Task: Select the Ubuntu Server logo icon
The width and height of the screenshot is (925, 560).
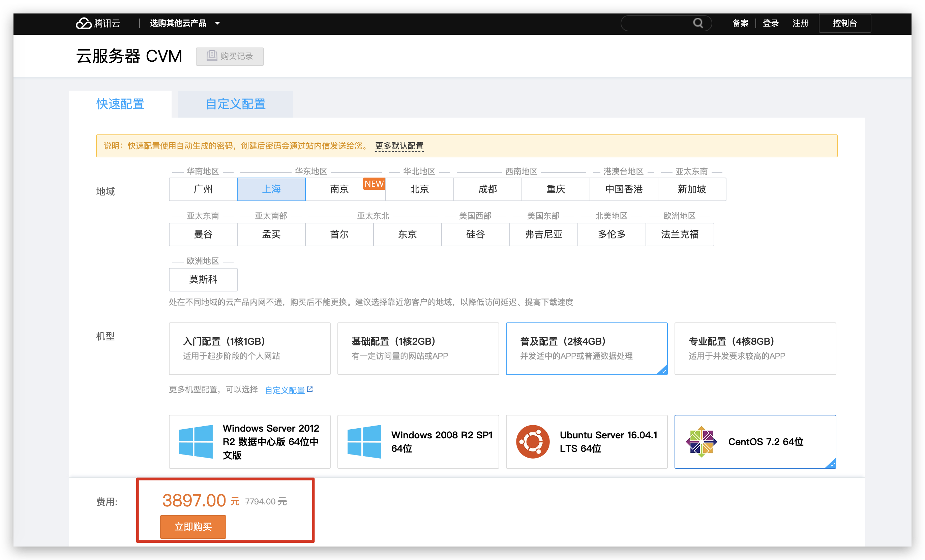Action: tap(532, 442)
